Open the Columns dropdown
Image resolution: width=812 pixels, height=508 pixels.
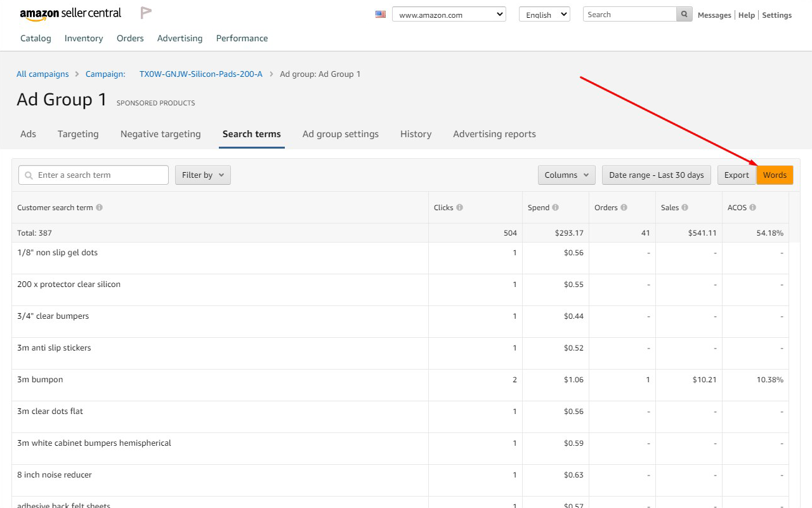566,175
